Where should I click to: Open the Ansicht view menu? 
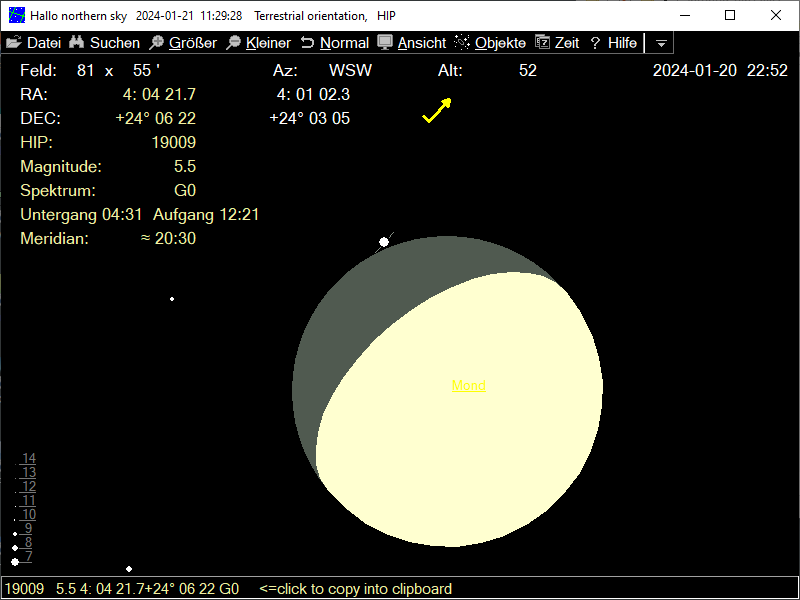pos(412,43)
